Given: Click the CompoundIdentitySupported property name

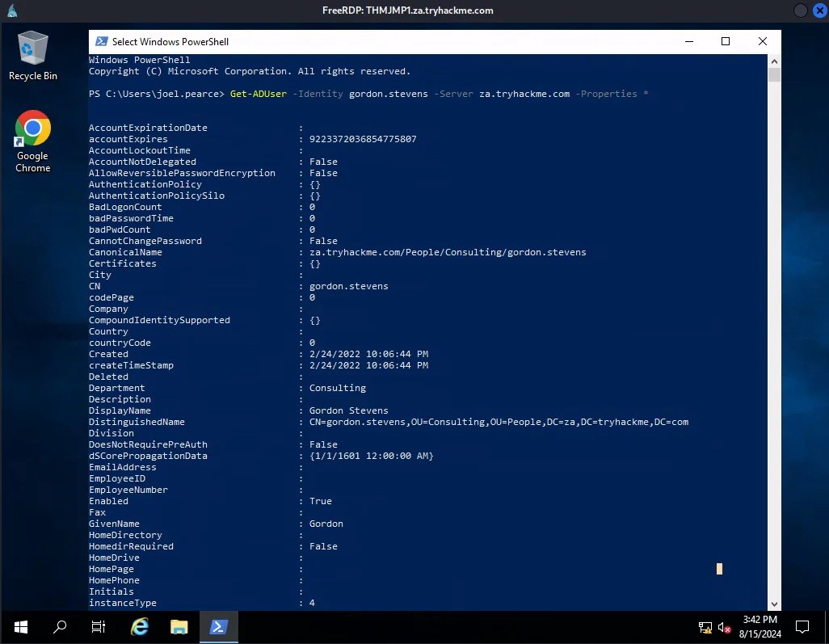Looking at the screenshot, I should point(159,320).
